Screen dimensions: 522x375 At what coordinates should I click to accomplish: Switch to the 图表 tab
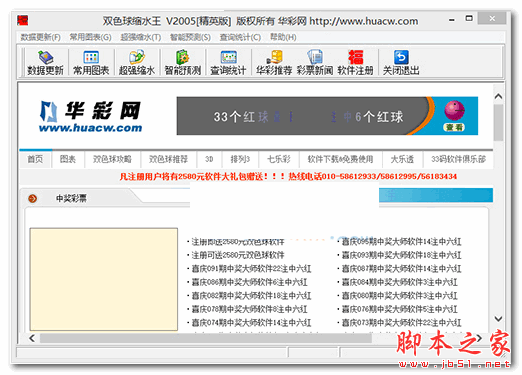(68, 159)
